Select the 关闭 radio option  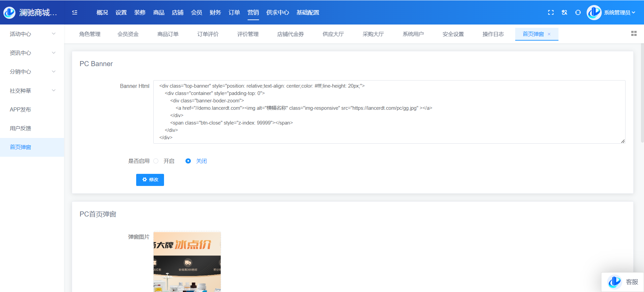tap(188, 161)
